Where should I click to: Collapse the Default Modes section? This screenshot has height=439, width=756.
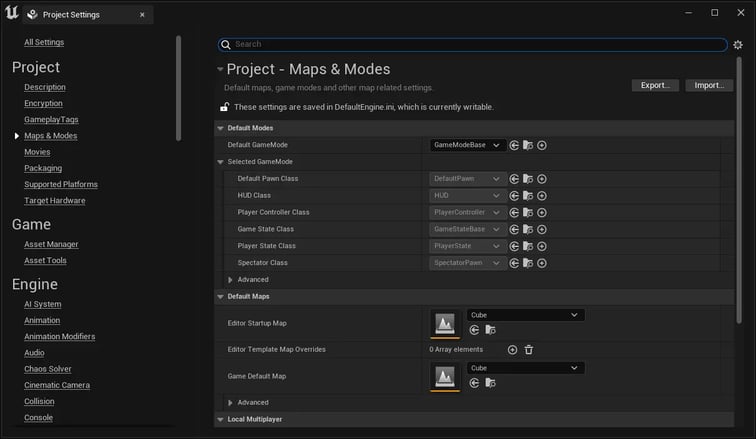point(220,128)
